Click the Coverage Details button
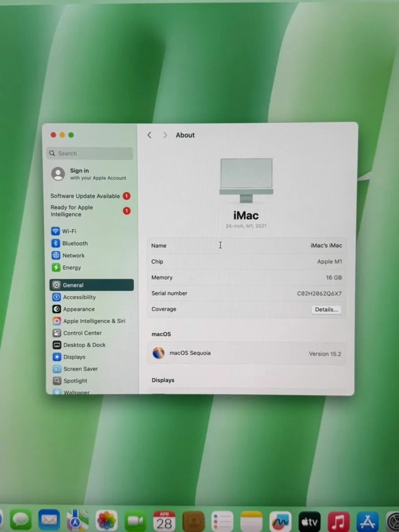 click(326, 309)
